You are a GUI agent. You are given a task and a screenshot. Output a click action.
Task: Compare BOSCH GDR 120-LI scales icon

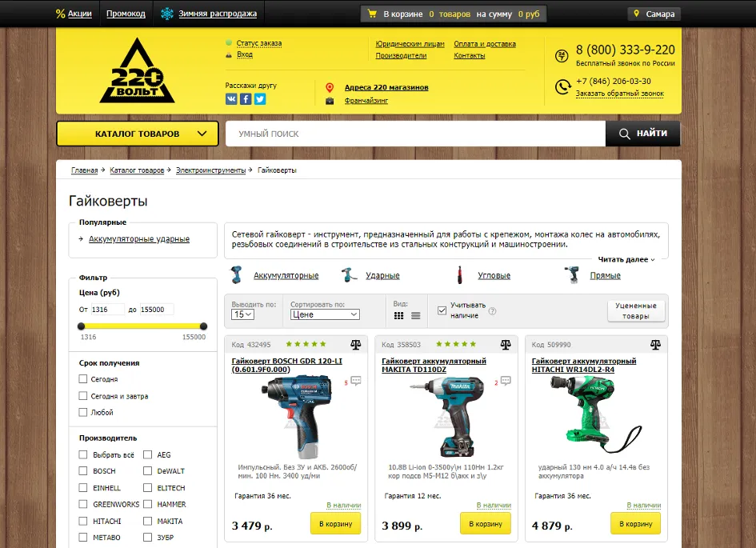click(x=356, y=344)
